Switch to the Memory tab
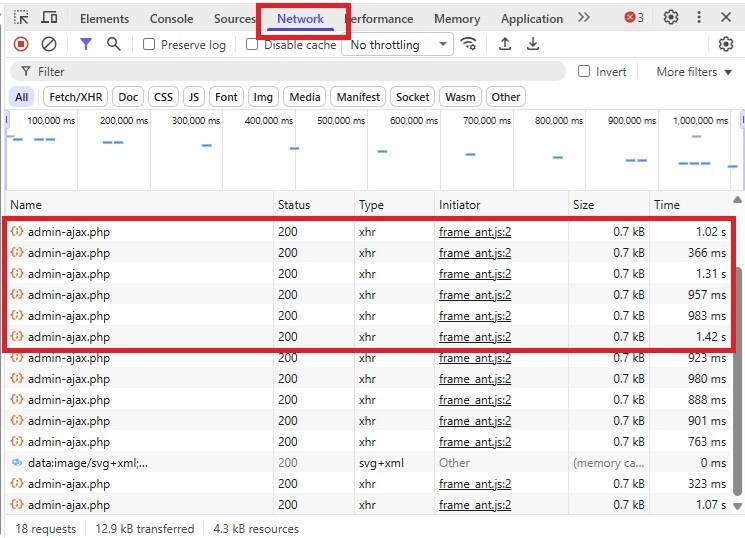 (457, 19)
